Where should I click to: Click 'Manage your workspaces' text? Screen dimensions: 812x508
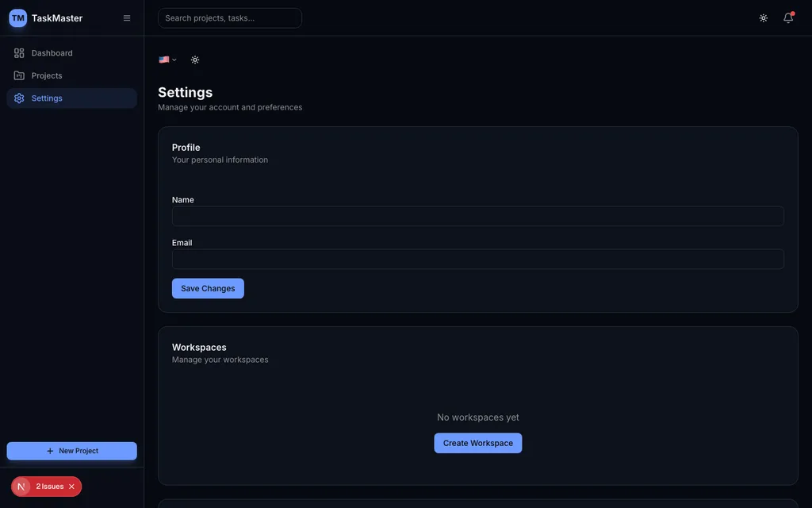click(220, 360)
